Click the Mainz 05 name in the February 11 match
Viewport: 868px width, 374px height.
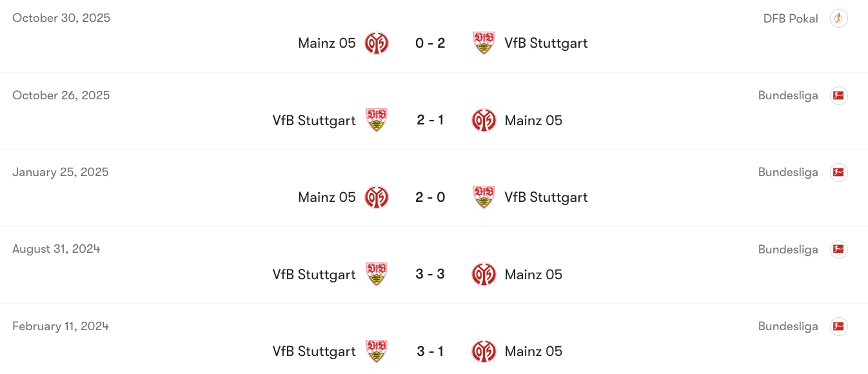tap(533, 351)
